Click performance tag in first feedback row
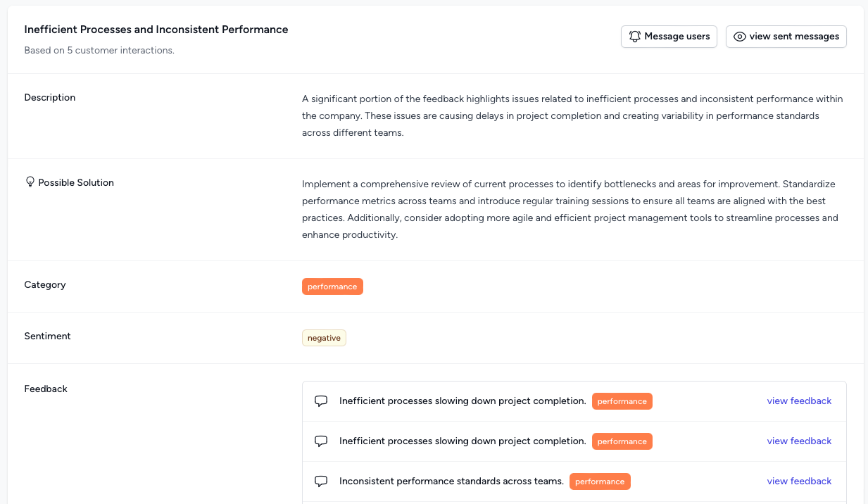Image resolution: width=868 pixels, height=504 pixels. point(622,401)
